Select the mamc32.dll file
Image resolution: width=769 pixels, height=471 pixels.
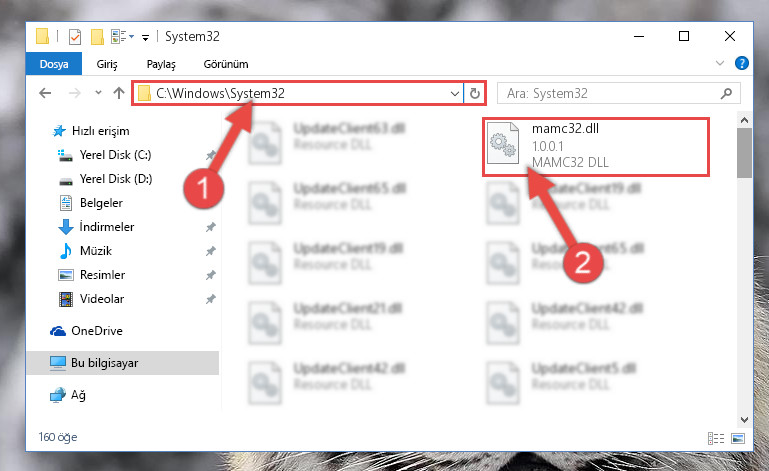pyautogui.click(x=596, y=146)
